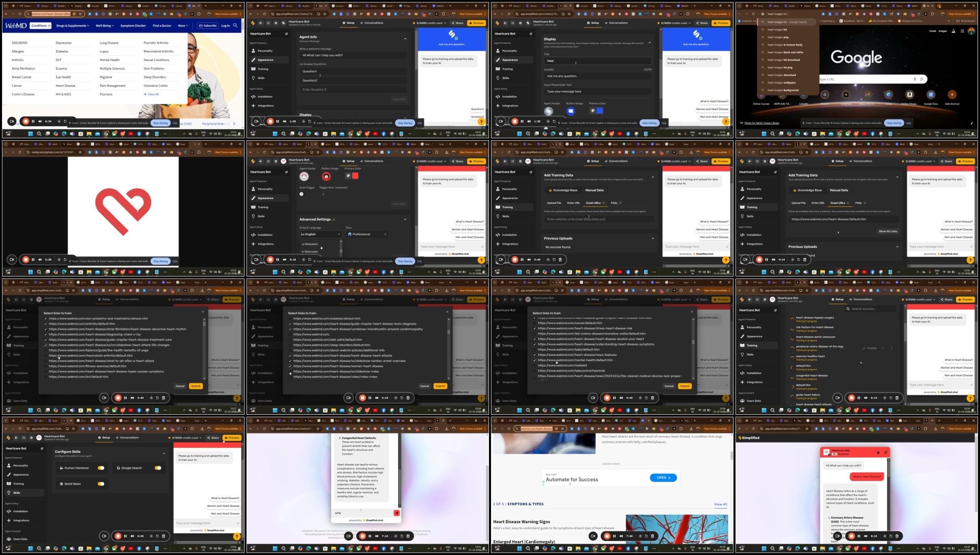This screenshot has width=980, height=555.
Task: Click the Simplified logo on the chatbot preview page
Action: tap(749, 438)
